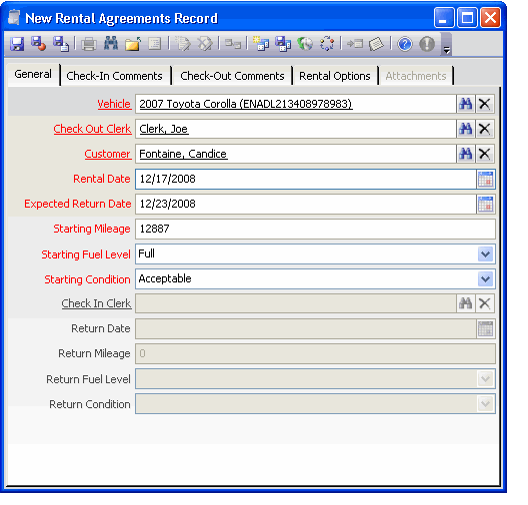
Task: Open the blue Help question mark icon
Action: (405, 44)
